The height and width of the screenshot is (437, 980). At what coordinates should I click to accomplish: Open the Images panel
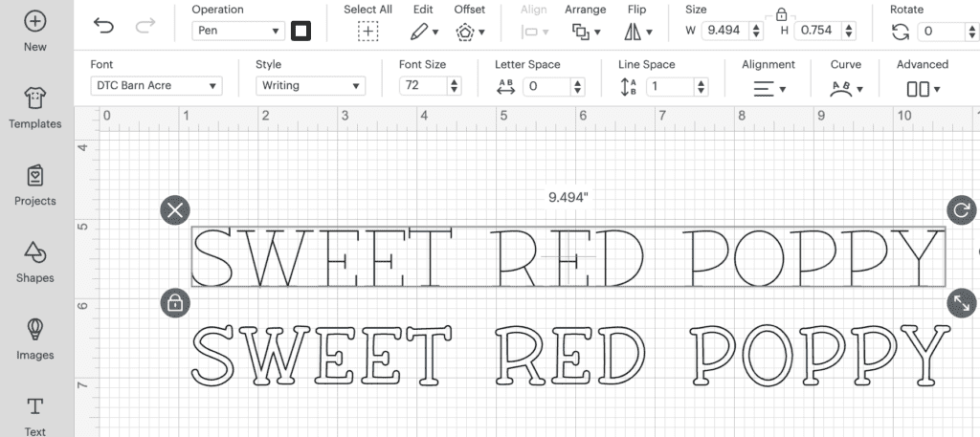(35, 339)
